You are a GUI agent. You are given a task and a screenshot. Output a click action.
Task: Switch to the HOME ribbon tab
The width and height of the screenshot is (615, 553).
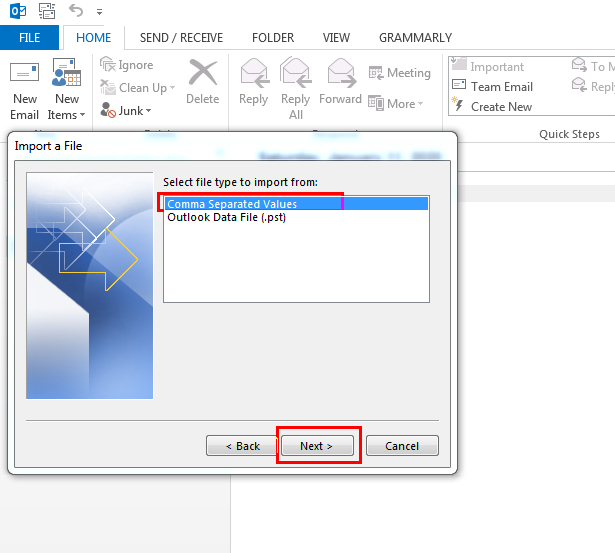pos(93,38)
